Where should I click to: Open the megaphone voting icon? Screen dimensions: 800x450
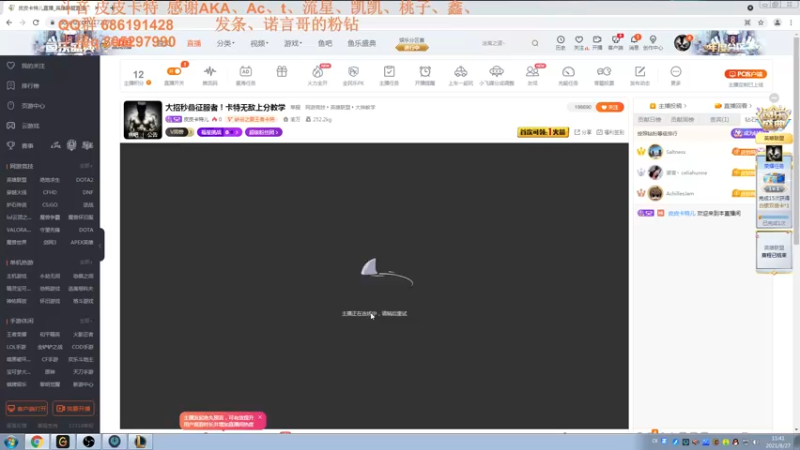tap(604, 71)
